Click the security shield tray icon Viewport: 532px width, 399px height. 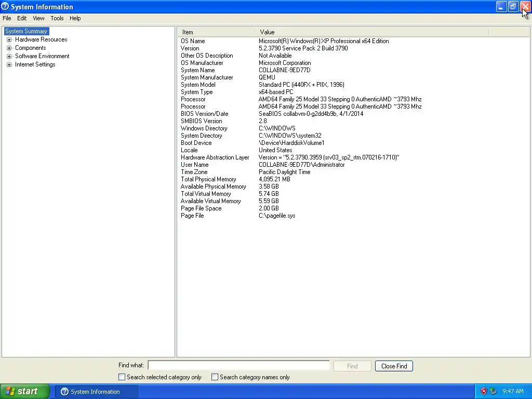point(484,391)
